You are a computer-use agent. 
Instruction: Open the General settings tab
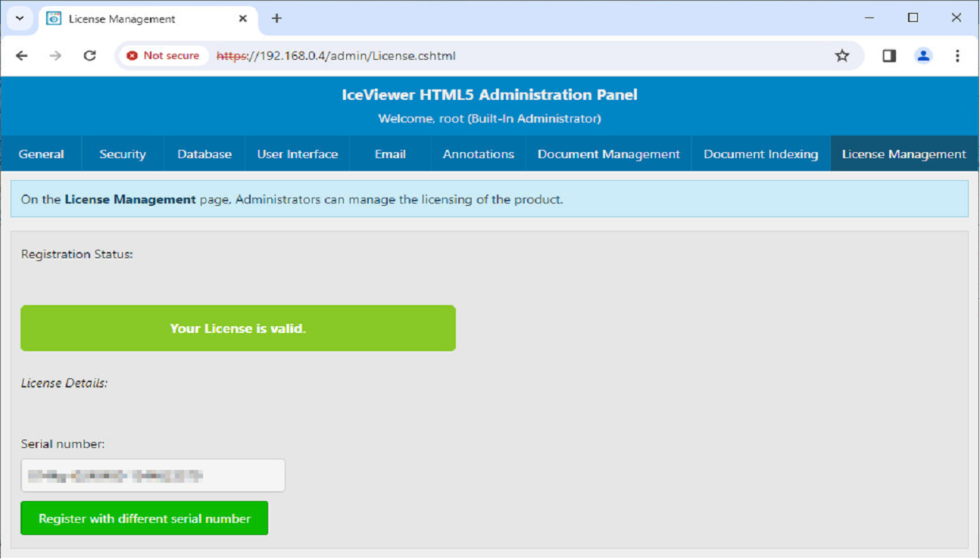42,154
